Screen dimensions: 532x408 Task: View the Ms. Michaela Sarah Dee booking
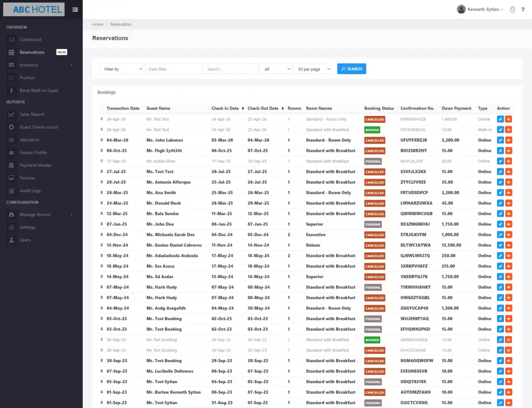[509, 235]
